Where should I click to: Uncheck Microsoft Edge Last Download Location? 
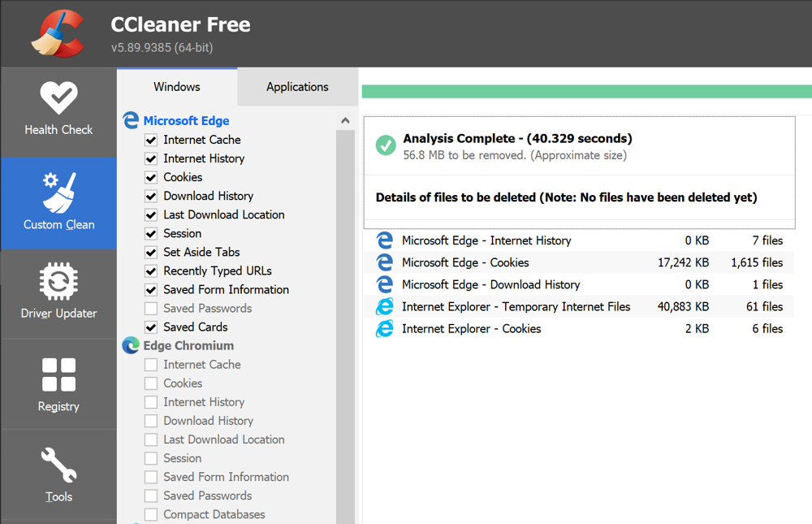tap(151, 214)
